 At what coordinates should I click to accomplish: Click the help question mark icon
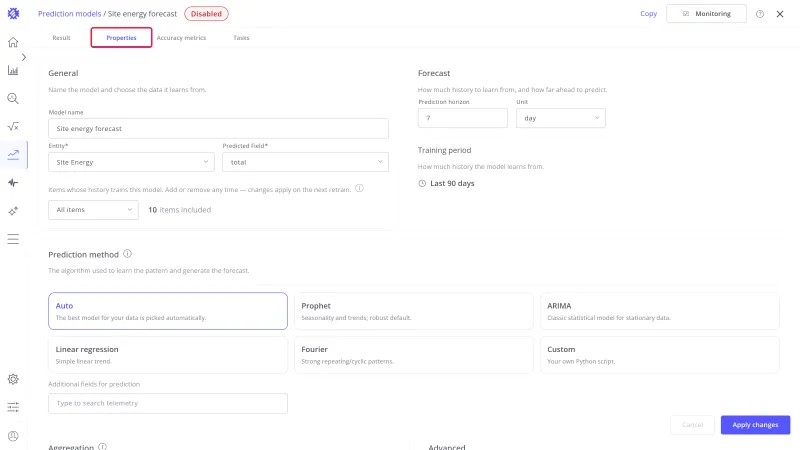760,14
